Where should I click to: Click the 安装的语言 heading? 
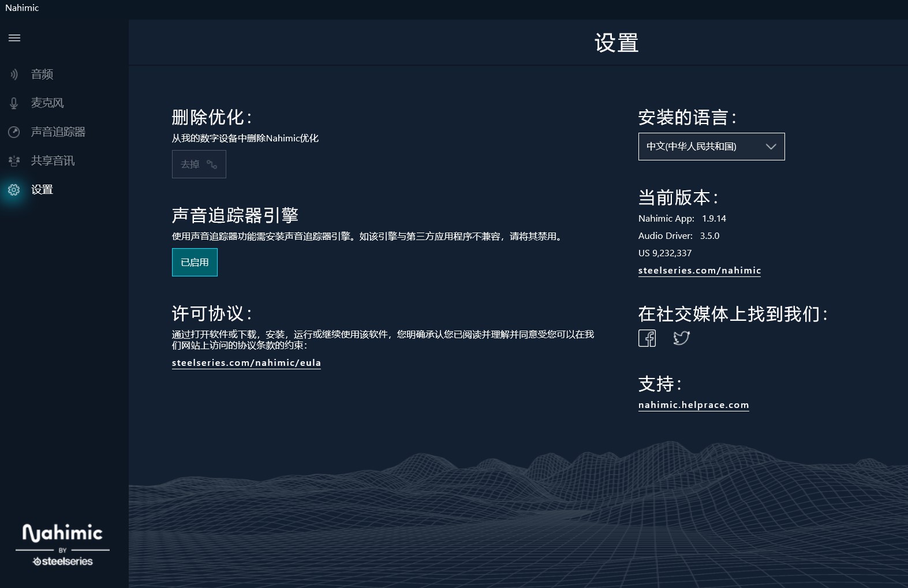tap(687, 118)
